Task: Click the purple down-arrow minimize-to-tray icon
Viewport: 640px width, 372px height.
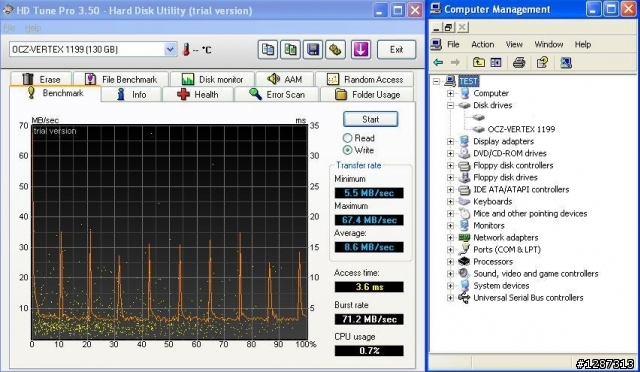Action: (x=361, y=50)
